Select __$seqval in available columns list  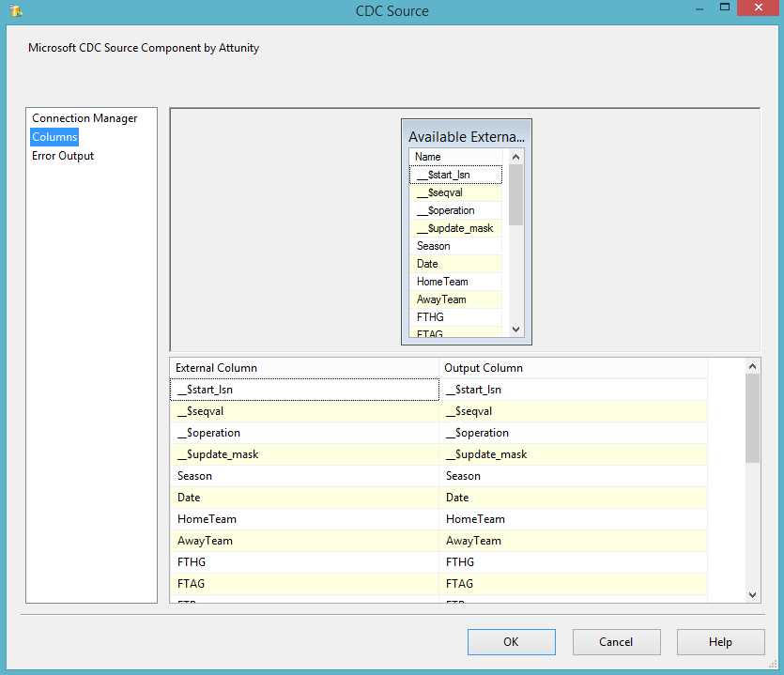click(455, 192)
